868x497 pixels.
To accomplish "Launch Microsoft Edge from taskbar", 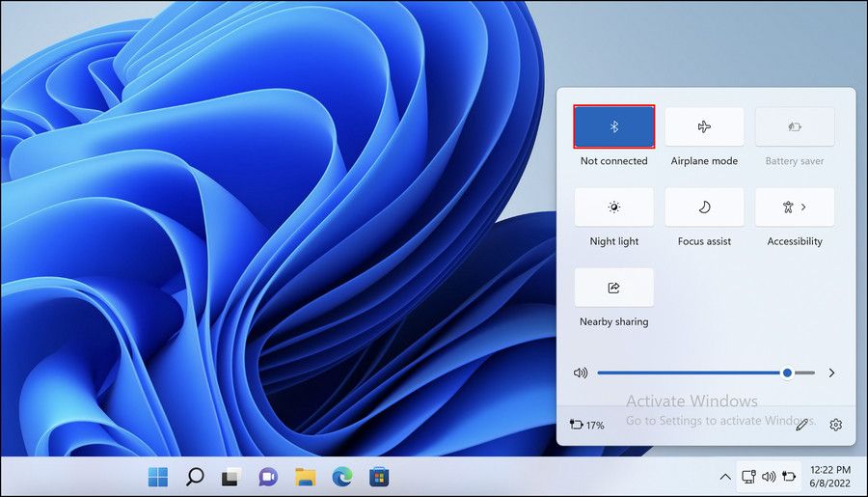I will click(x=342, y=477).
